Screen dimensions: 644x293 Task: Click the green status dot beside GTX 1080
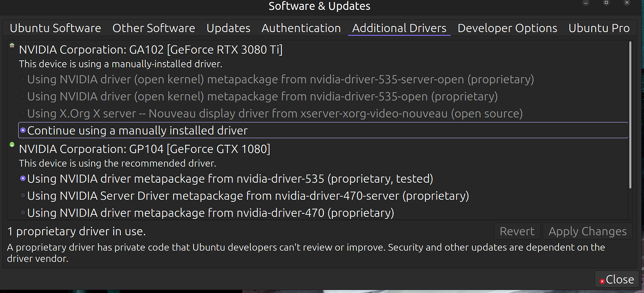tap(11, 145)
